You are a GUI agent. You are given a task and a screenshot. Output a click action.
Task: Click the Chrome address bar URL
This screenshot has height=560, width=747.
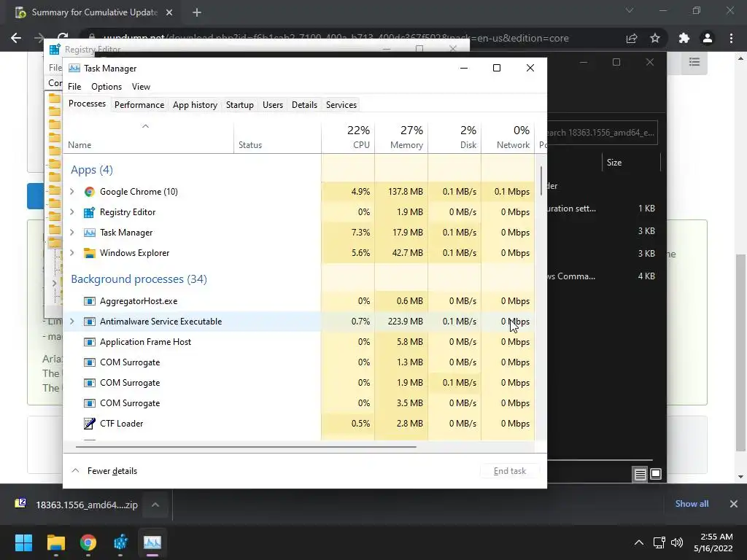coord(336,38)
